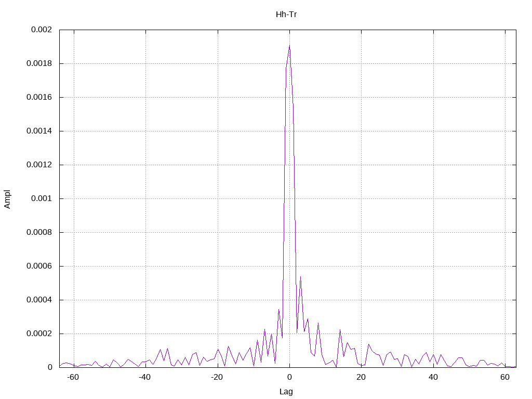The image size is (532, 399).
Task: Click the plot title 'Hh-Tr'
Action: click(286, 15)
